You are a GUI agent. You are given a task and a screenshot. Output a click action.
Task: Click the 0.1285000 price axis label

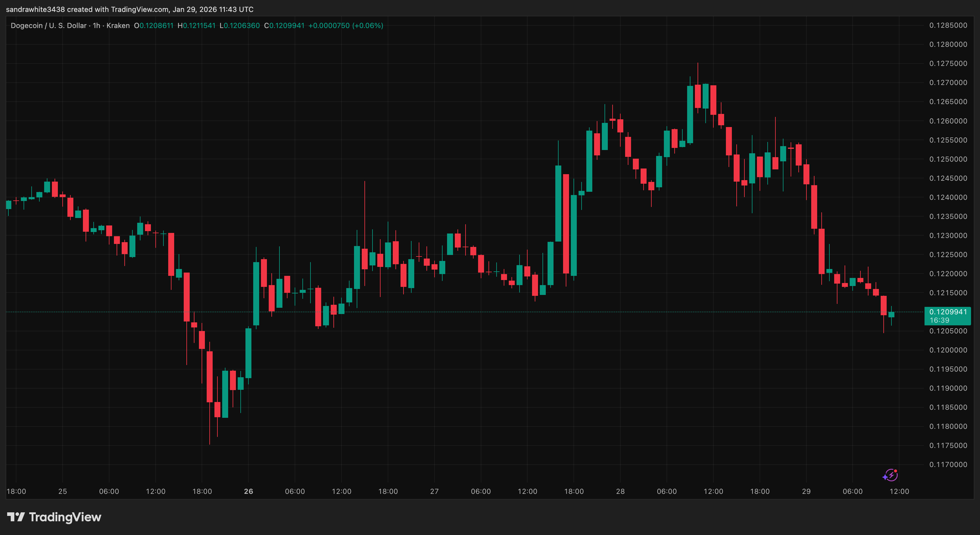click(x=948, y=25)
